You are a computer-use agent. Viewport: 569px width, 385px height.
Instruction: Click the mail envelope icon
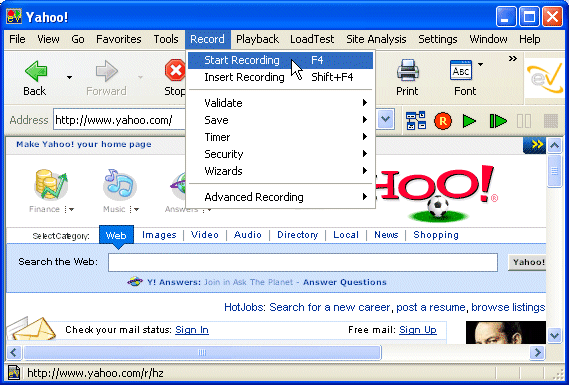coord(32,329)
